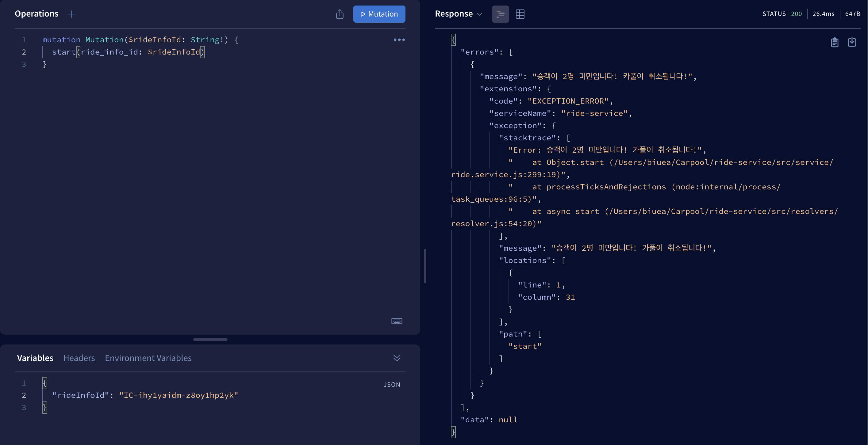The image size is (868, 445).
Task: Open the Response dropdown chevron
Action: (x=480, y=14)
